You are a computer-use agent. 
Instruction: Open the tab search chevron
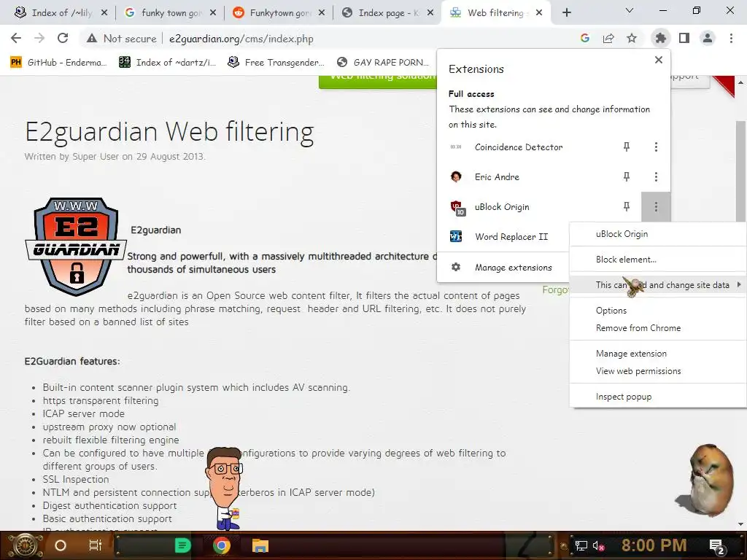click(x=630, y=10)
